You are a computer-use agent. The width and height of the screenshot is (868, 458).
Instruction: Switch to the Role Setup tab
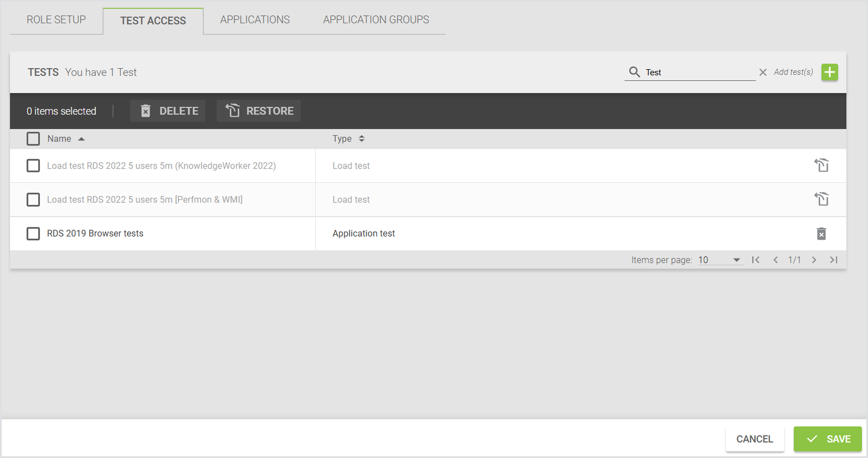coord(57,20)
